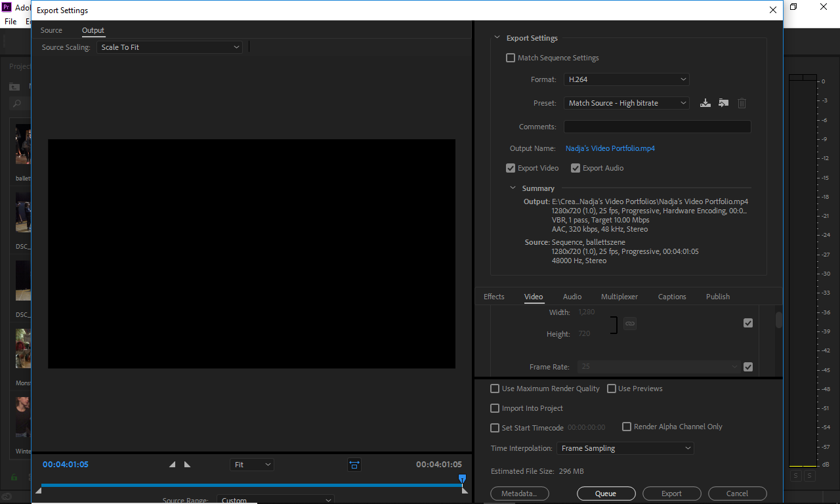Import a preset file
This screenshot has height=504, width=840.
723,103
